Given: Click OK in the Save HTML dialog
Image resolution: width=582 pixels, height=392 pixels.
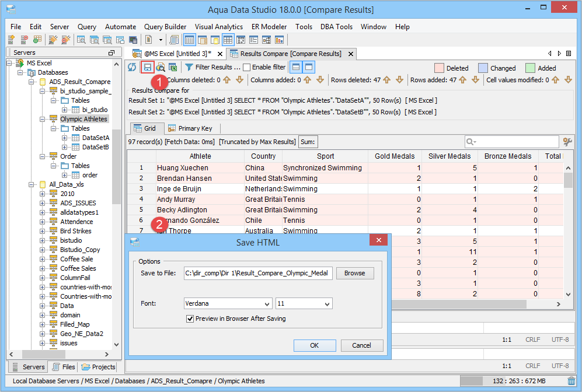Looking at the screenshot, I should point(315,345).
